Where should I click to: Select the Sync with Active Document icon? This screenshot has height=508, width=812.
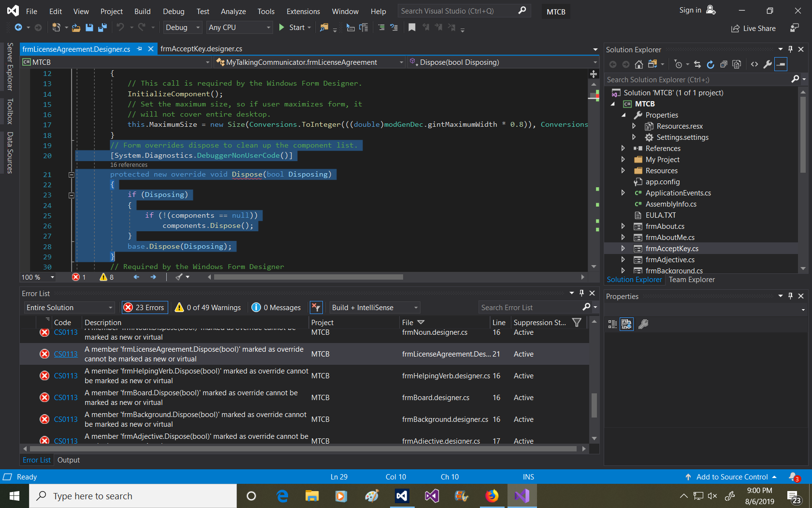(x=697, y=64)
